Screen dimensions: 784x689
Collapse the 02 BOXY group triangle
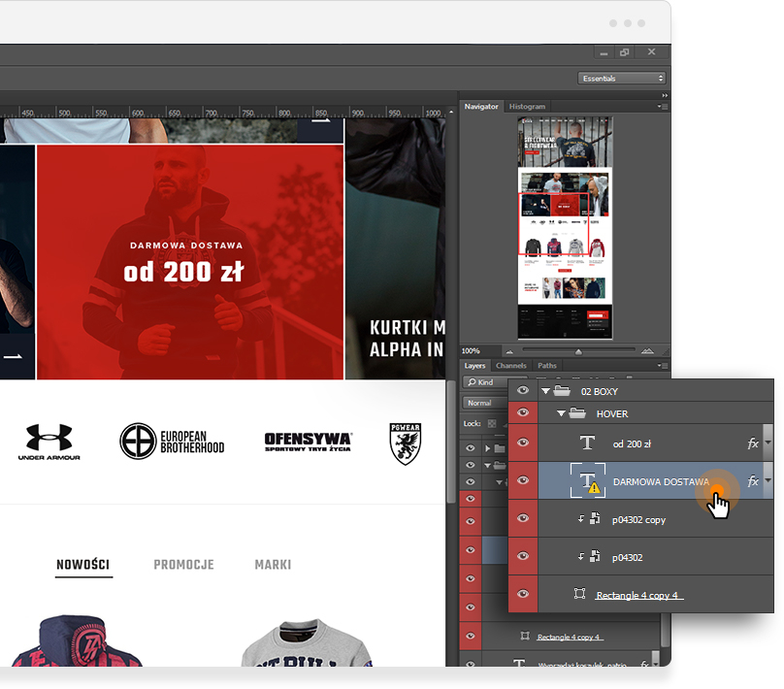(545, 391)
